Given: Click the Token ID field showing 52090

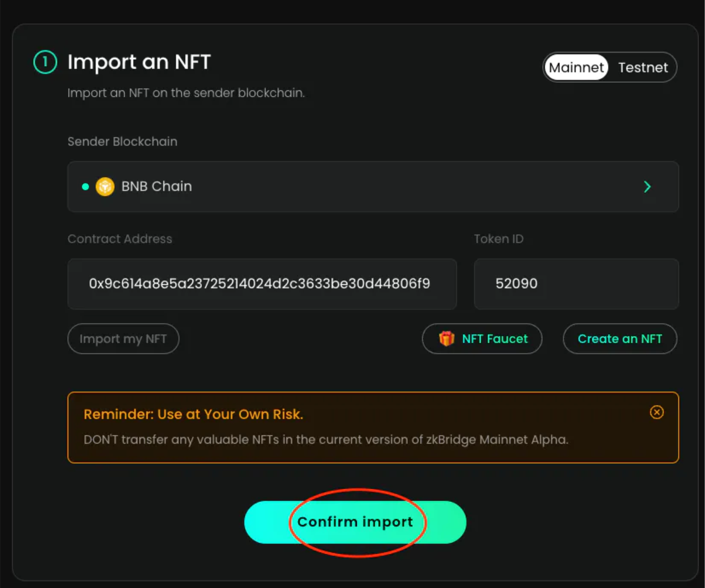Looking at the screenshot, I should [x=576, y=284].
